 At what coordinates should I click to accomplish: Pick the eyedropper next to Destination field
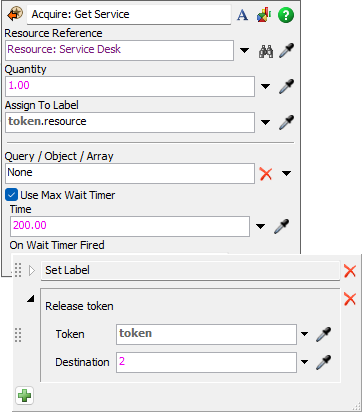pos(324,362)
